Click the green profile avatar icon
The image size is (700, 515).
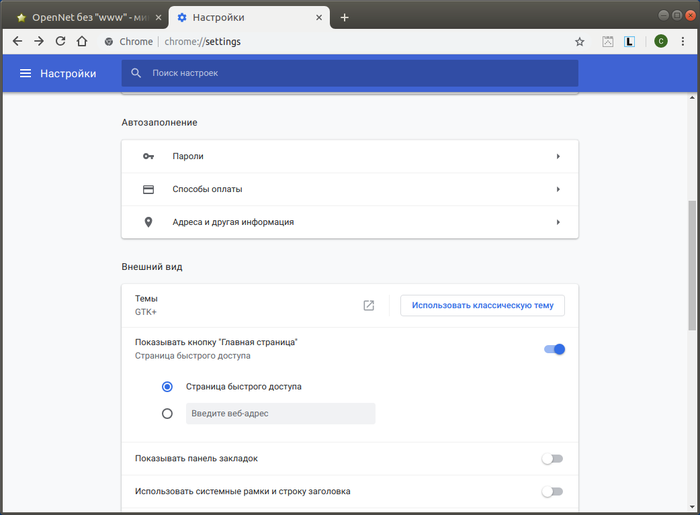[x=661, y=41]
